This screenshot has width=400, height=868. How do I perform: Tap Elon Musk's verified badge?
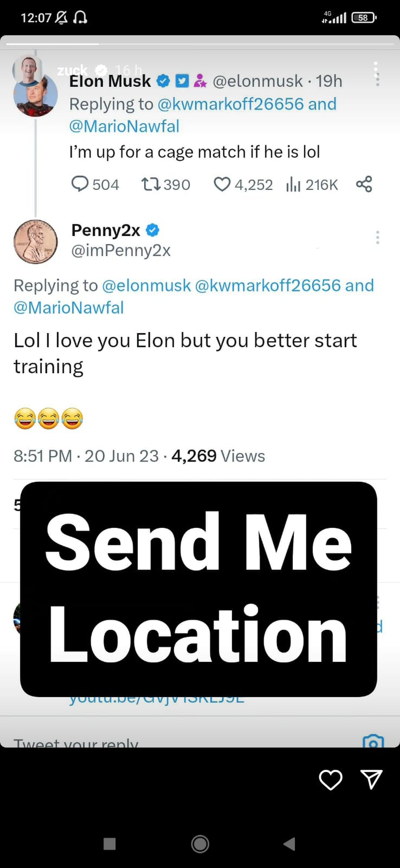(163, 81)
